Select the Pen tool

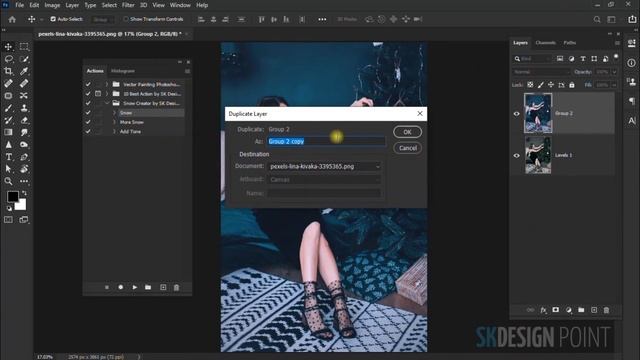click(x=24, y=157)
